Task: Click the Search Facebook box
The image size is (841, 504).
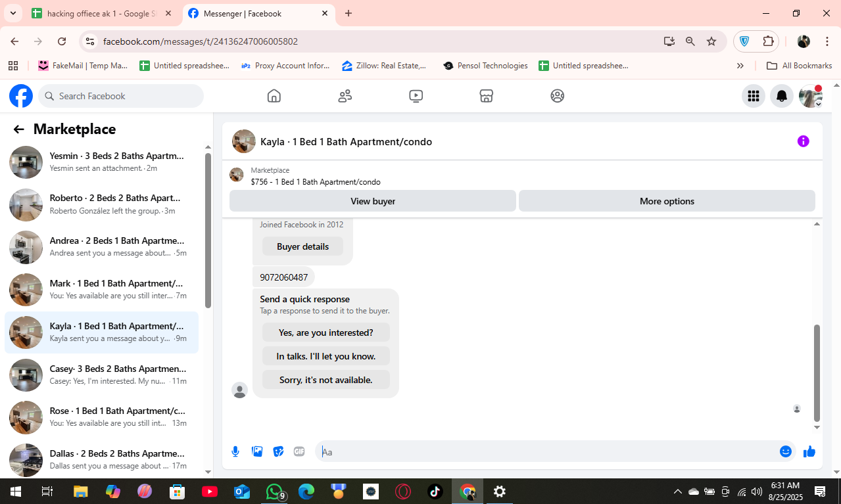Action: pyautogui.click(x=121, y=96)
